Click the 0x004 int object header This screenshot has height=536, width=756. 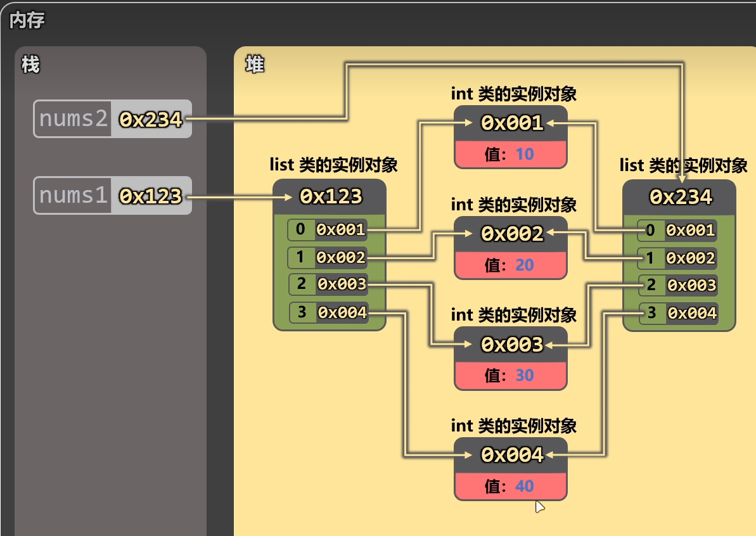click(x=511, y=455)
